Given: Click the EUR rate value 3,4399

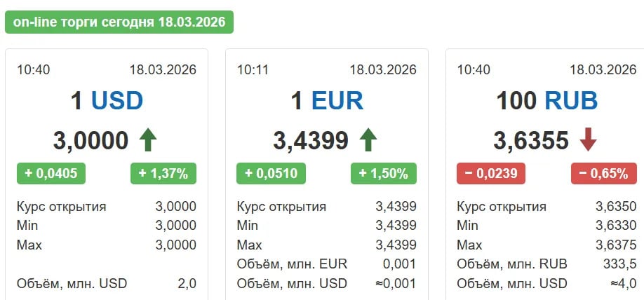Looking at the screenshot, I should pyautogui.click(x=311, y=141).
